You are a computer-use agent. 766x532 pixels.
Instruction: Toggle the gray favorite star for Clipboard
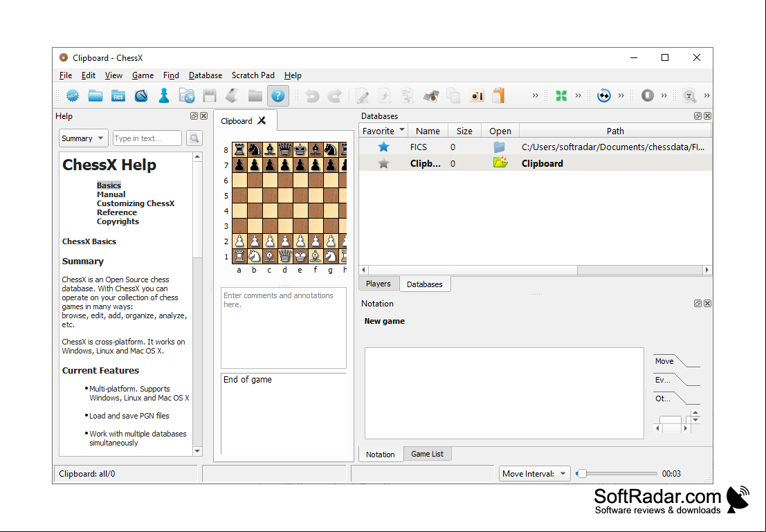383,163
